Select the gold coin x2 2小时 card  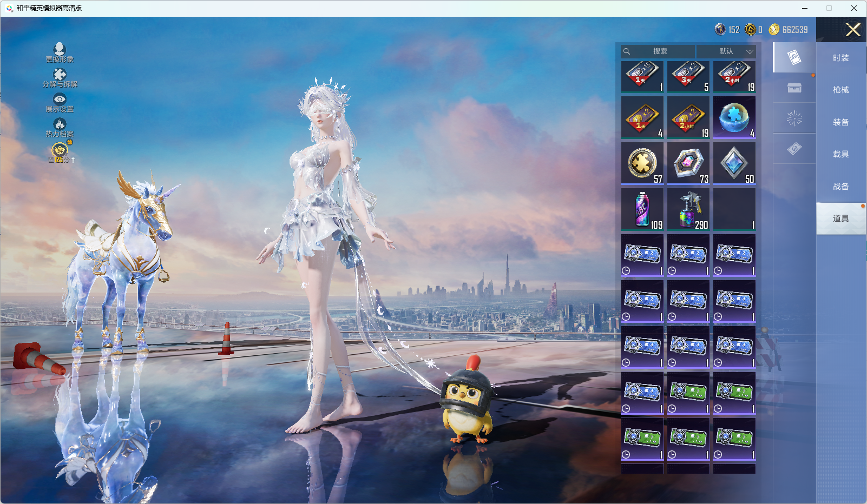point(688,117)
